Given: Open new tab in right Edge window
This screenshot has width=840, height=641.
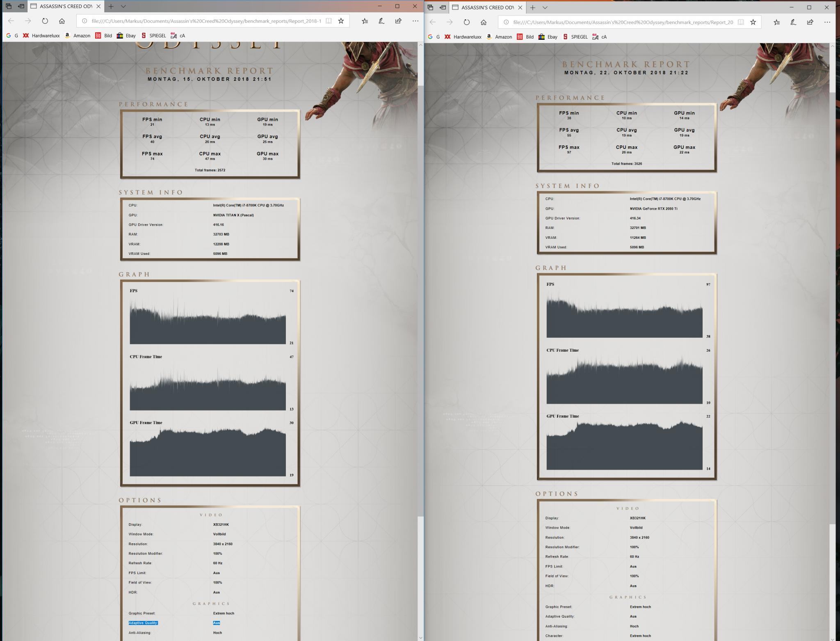Looking at the screenshot, I should click(532, 7).
